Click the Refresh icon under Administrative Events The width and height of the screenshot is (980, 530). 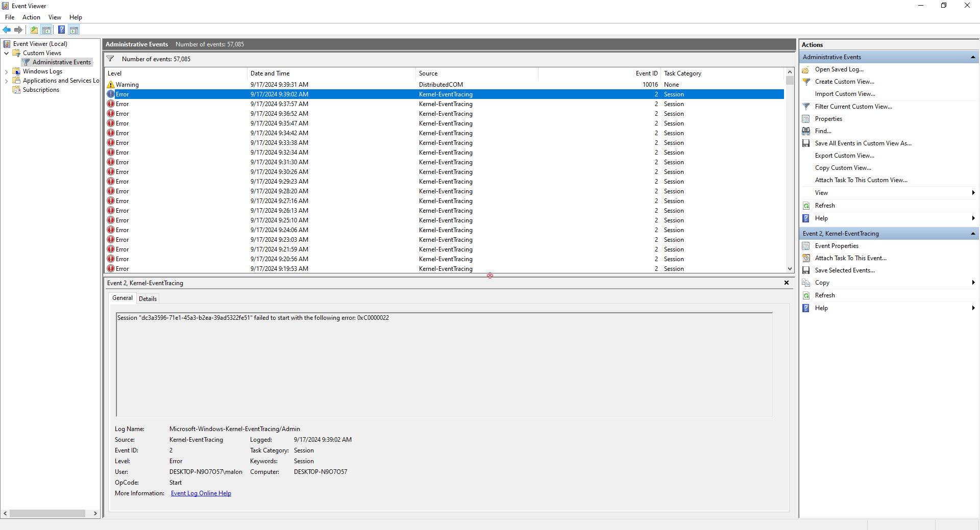point(806,206)
